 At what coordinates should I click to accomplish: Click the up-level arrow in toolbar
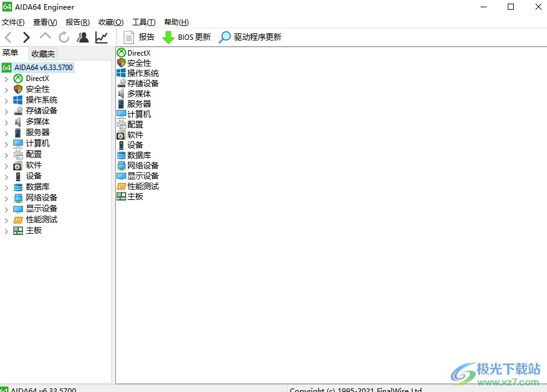click(45, 36)
